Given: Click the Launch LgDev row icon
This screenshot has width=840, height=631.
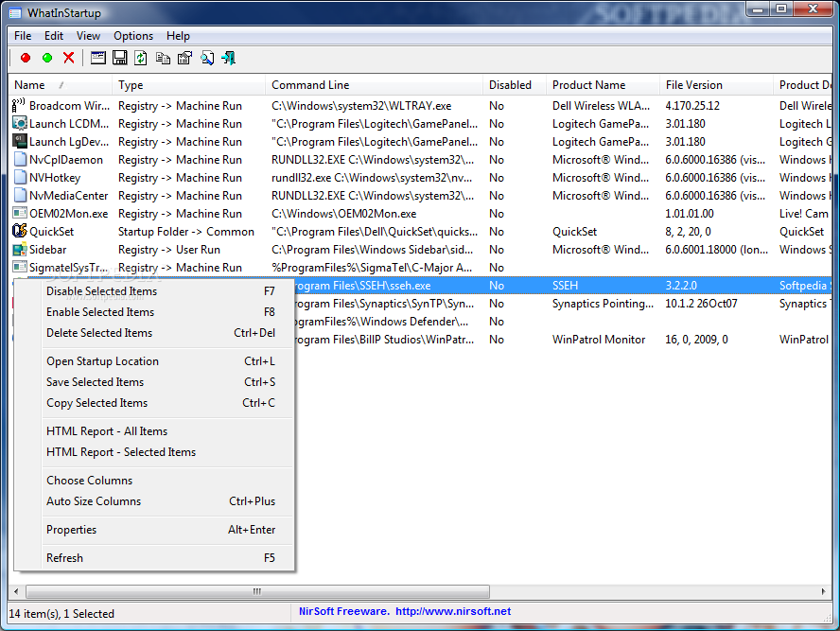Looking at the screenshot, I should click(x=20, y=142).
